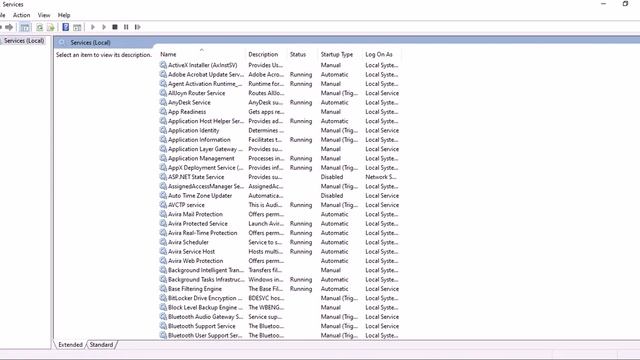This screenshot has width=640, height=360.
Task: Click the gear icon beside Block Level Backup Engine
Action: click(163, 307)
